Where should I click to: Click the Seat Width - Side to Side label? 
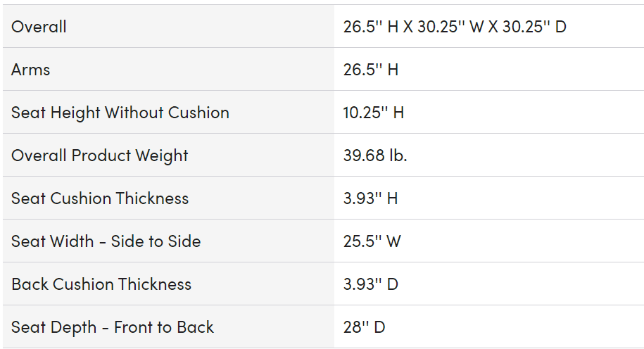click(x=106, y=241)
